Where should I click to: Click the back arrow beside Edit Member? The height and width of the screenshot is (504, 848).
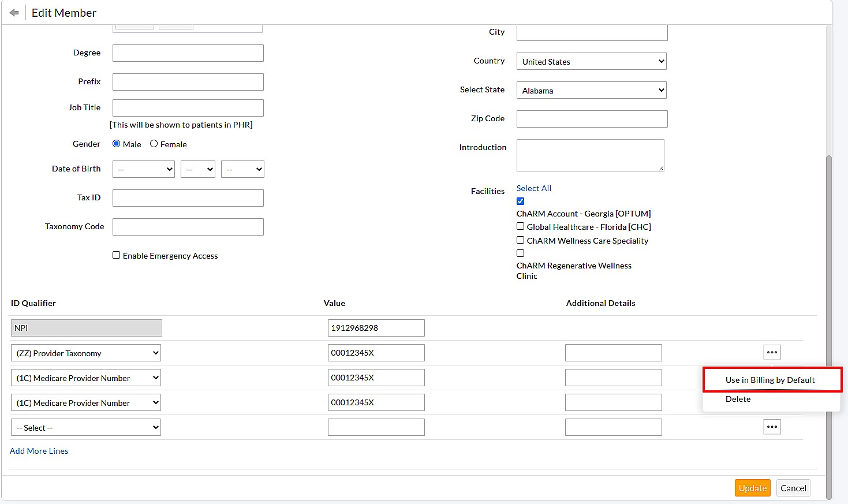click(x=14, y=13)
